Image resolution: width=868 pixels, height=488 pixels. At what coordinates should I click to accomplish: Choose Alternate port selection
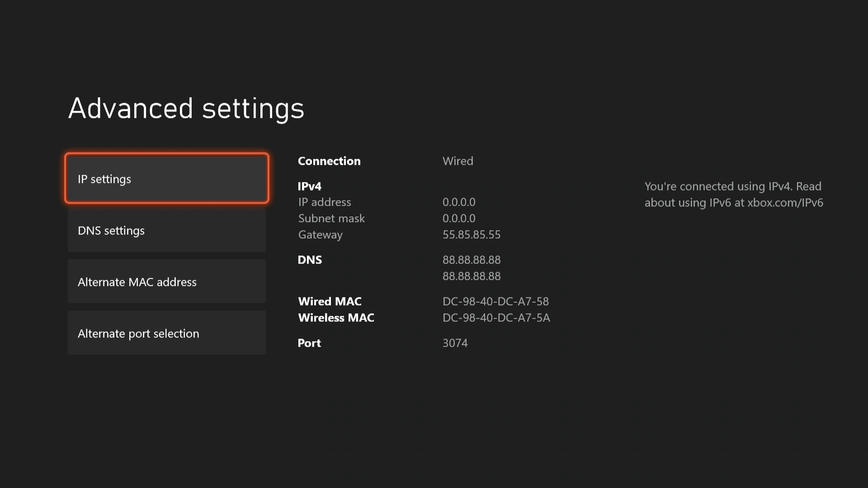[166, 333]
